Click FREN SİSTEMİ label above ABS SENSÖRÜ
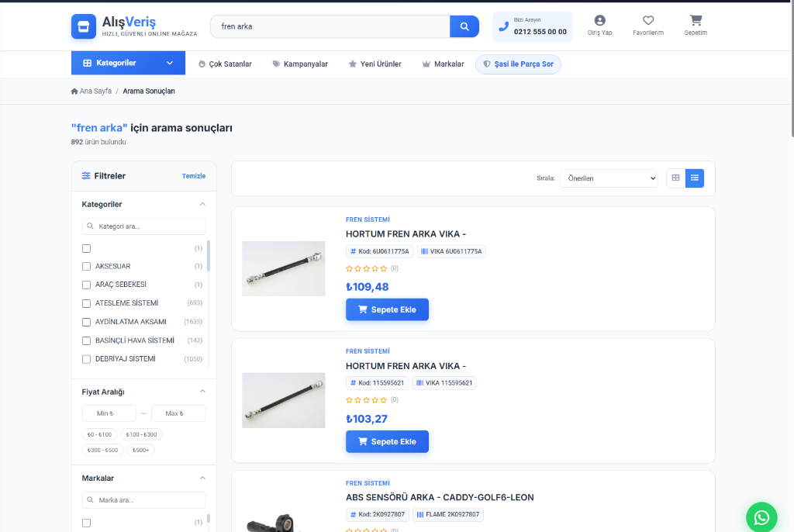 tap(368, 483)
